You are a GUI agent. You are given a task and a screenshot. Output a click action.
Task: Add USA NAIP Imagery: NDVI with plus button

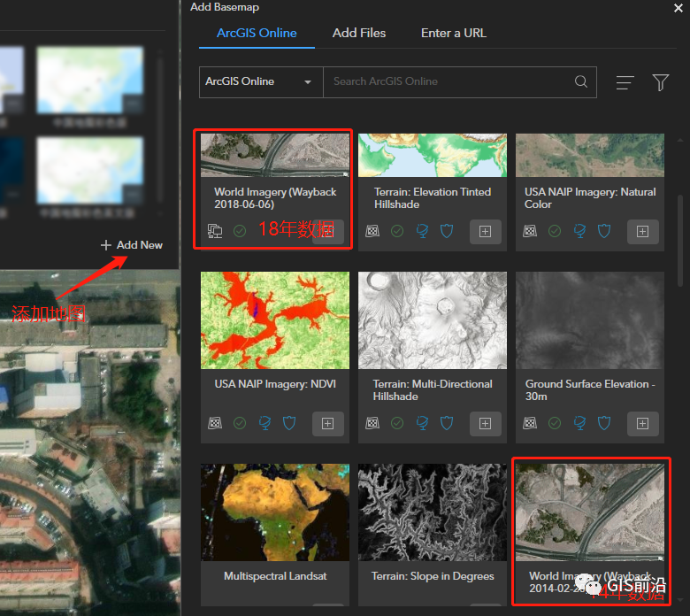coord(328,424)
